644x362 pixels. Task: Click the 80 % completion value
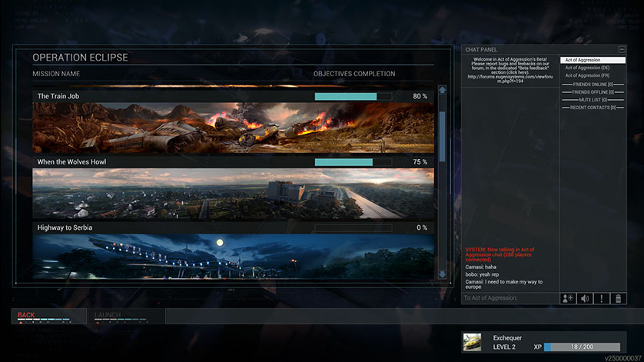coord(420,96)
